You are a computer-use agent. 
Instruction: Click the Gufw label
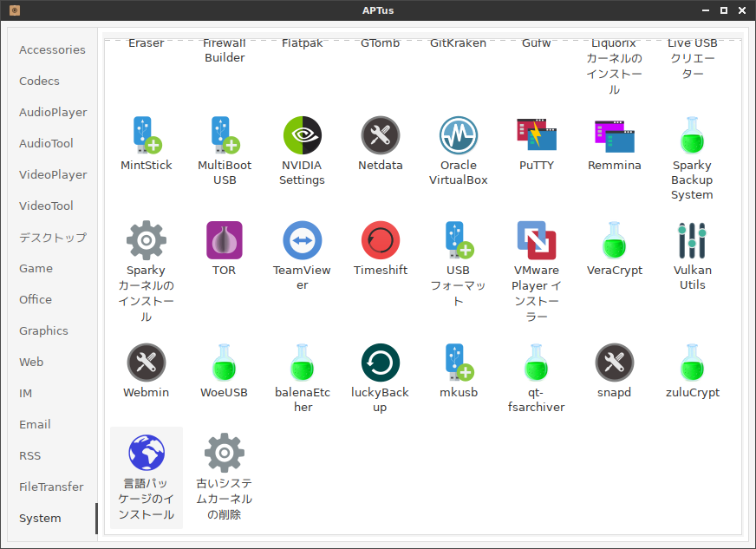point(536,43)
